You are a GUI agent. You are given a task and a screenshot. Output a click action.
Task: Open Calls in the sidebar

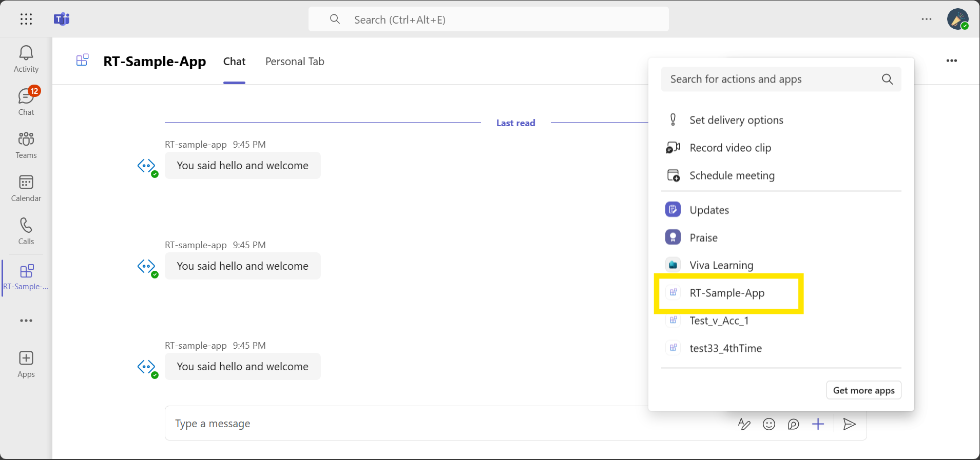pyautogui.click(x=26, y=231)
